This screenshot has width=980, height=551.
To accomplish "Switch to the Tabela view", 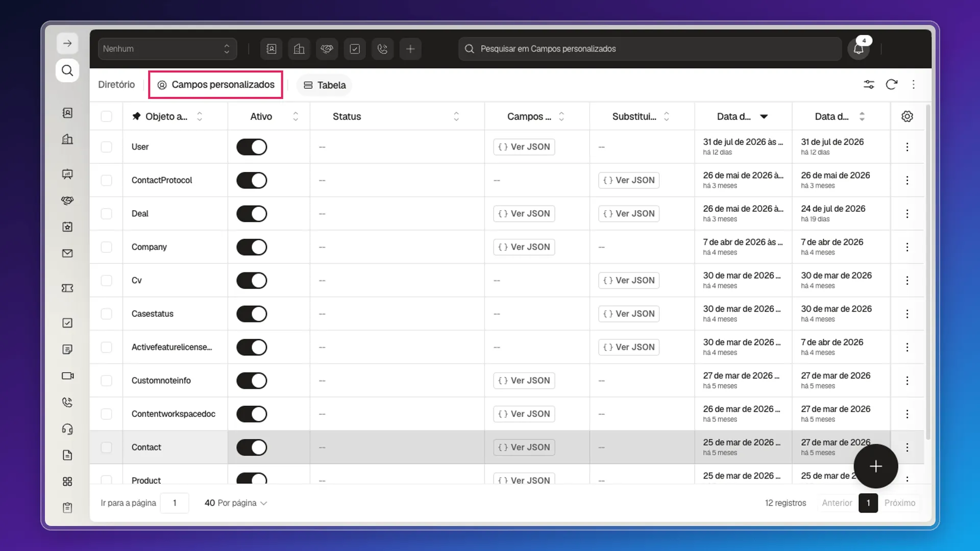I will (325, 85).
